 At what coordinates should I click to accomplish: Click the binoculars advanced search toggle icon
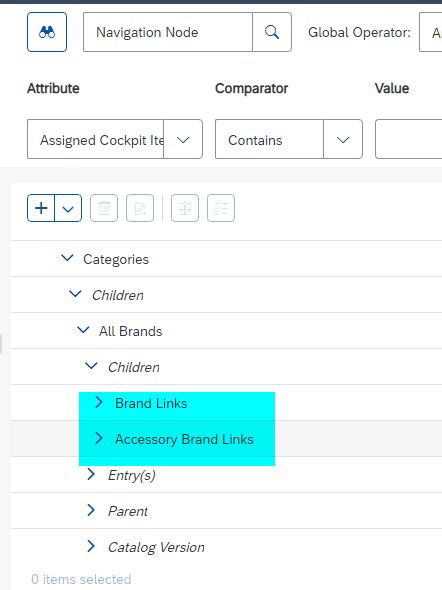point(47,32)
